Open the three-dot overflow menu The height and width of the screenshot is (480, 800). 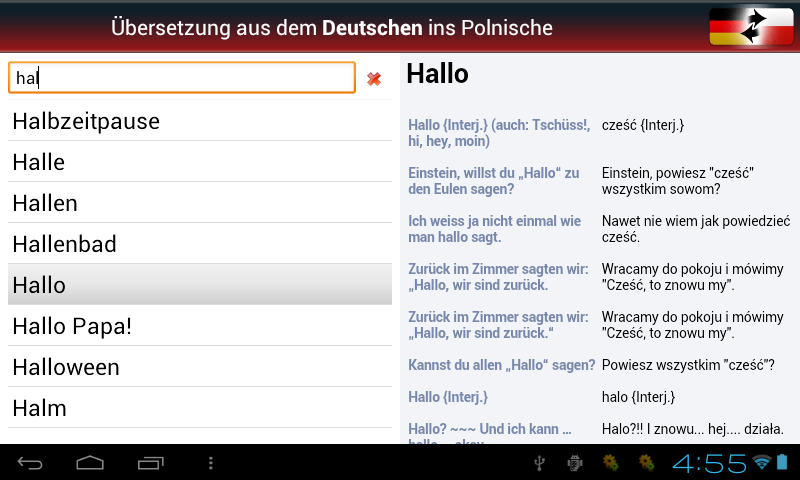(211, 463)
